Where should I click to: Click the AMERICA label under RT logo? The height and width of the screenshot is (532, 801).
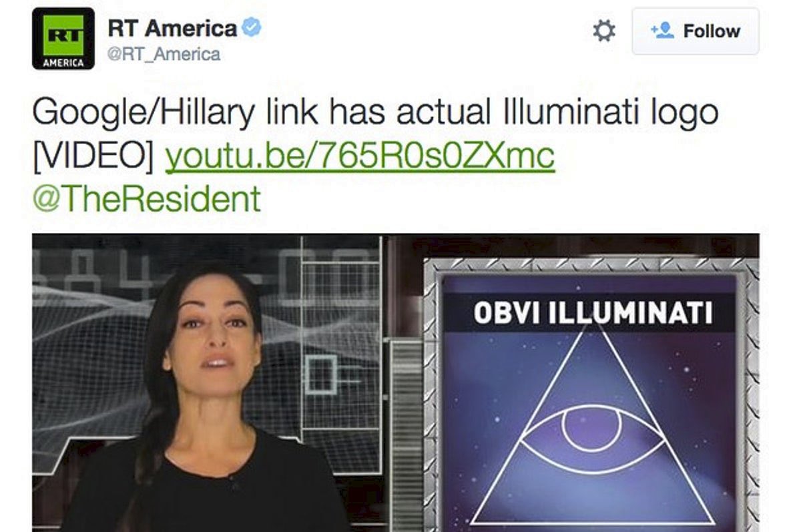[63, 63]
